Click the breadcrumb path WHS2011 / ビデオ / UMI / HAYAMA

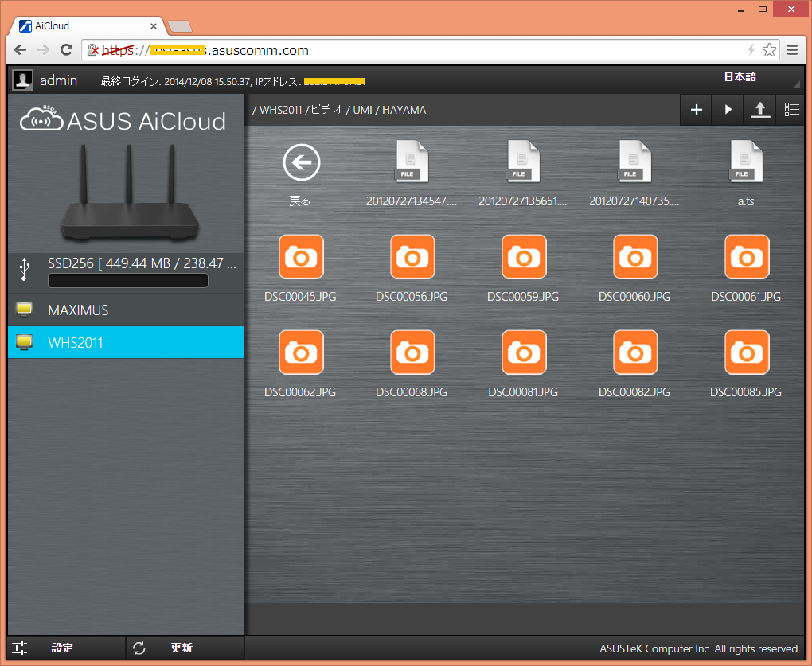pyautogui.click(x=339, y=110)
